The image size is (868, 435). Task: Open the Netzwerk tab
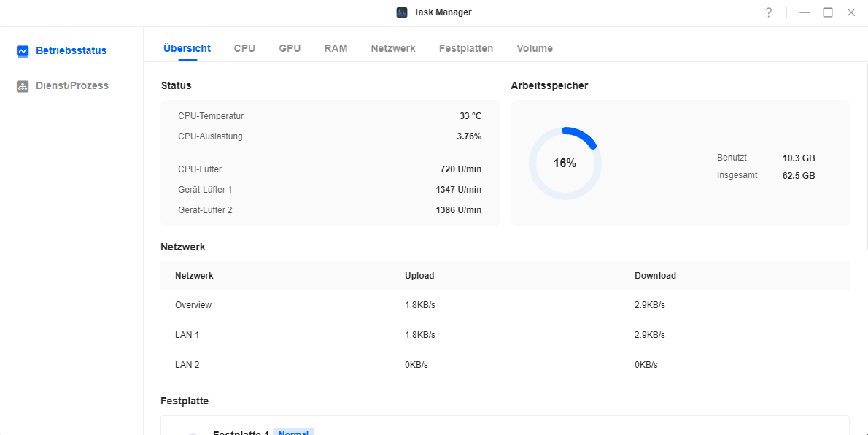click(392, 48)
